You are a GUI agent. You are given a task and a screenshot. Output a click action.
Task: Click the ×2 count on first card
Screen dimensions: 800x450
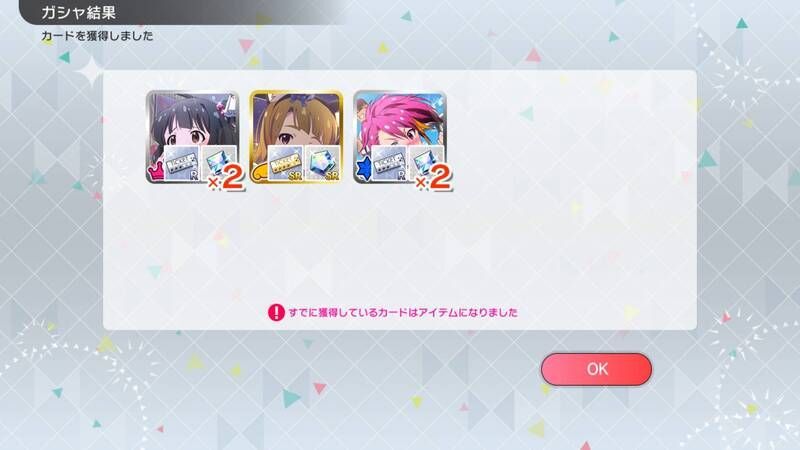click(226, 179)
